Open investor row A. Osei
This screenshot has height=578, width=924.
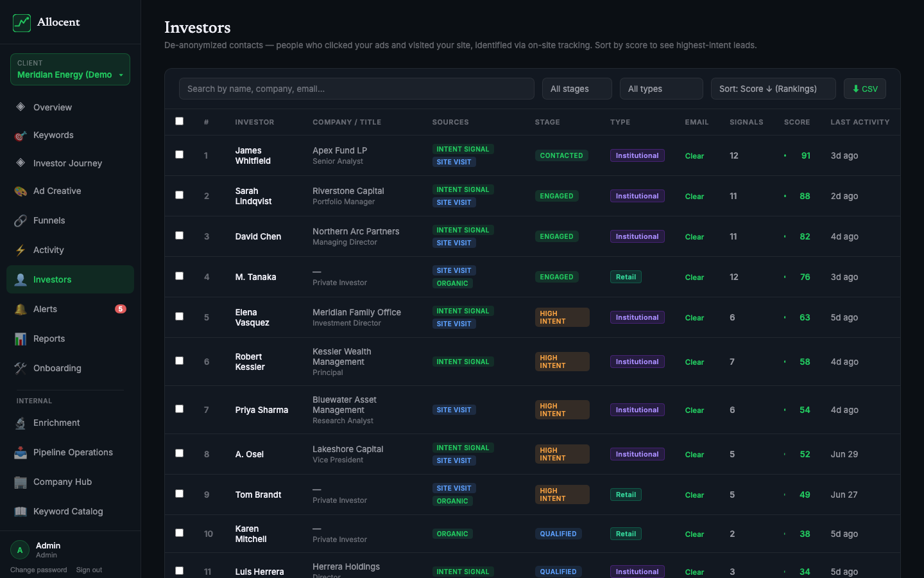(533, 454)
